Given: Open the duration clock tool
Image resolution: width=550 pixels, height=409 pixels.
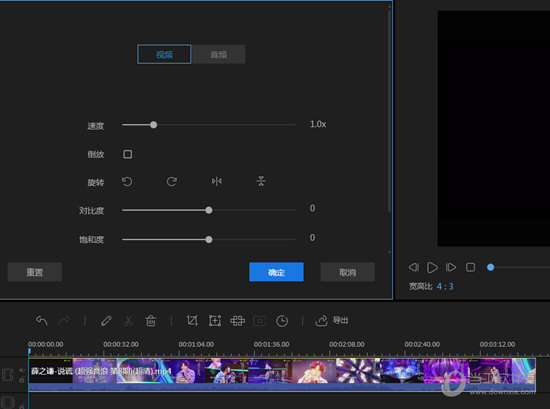Looking at the screenshot, I should (282, 321).
